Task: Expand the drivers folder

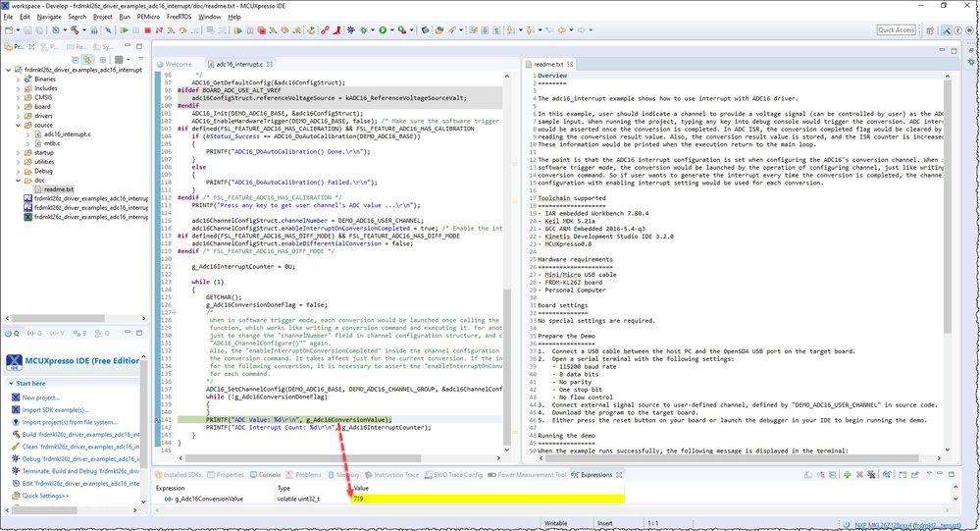Action: (18, 116)
